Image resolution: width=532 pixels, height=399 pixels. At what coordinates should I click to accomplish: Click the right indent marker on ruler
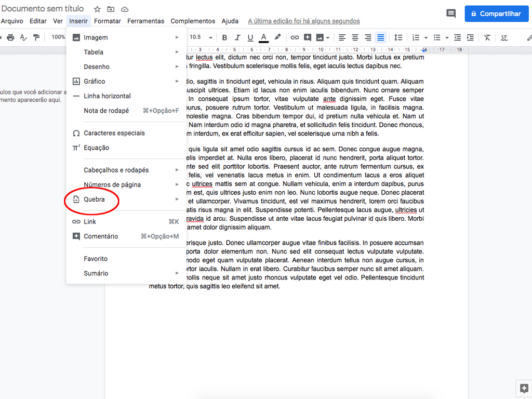424,50
